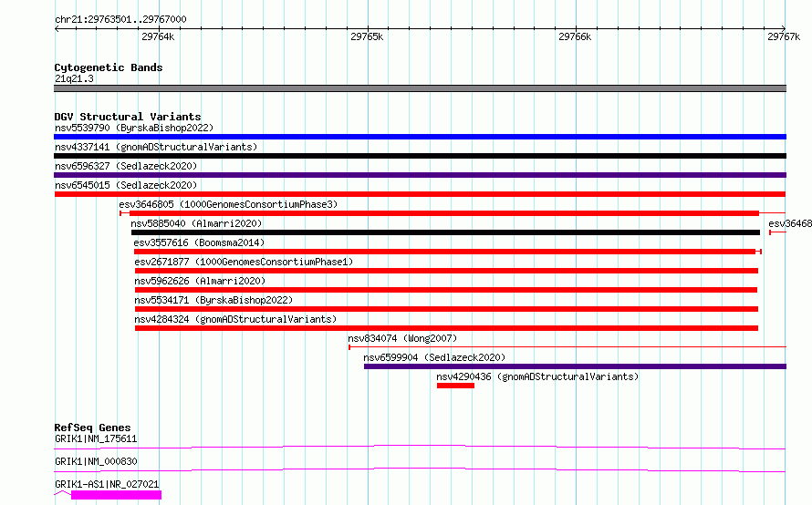Click the nsv6599904 purple variant bar
Viewport: 812px width, 505px height.
click(x=576, y=366)
